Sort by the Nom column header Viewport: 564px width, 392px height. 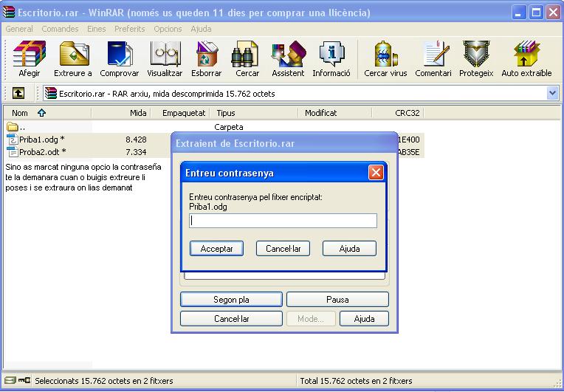pyautogui.click(x=47, y=113)
